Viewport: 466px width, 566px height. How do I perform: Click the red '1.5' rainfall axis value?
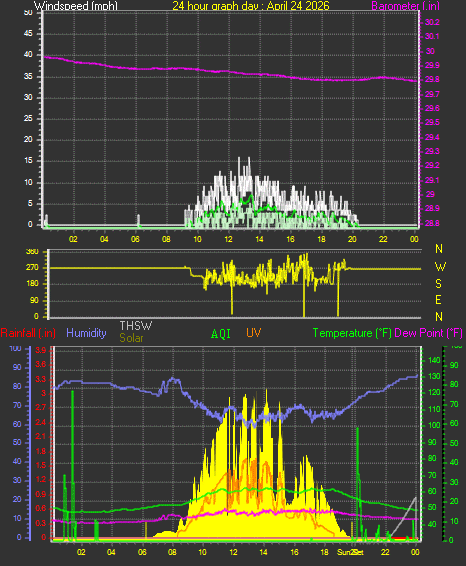(x=41, y=465)
